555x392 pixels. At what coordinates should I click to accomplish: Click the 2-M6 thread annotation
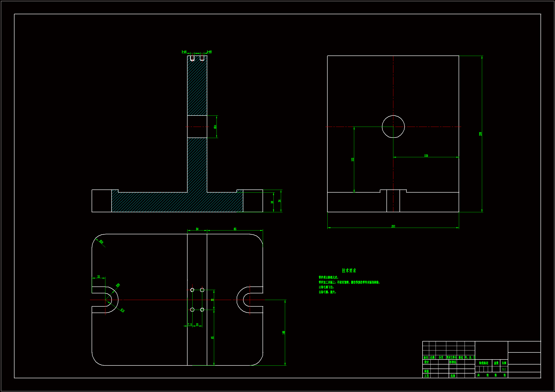click(x=184, y=52)
